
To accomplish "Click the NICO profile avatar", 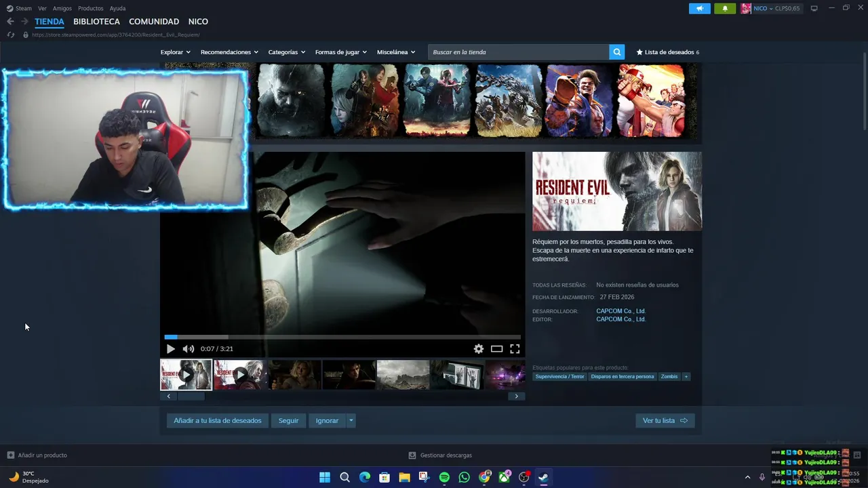I will (746, 9).
